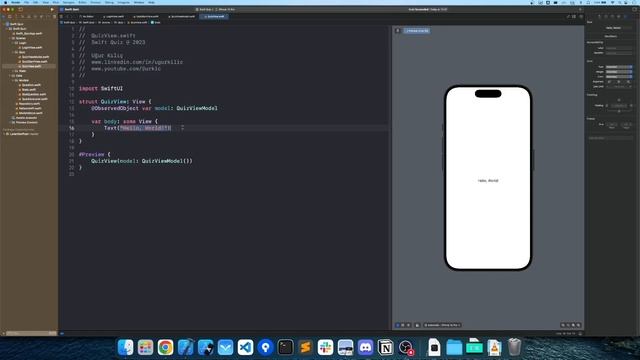640x360 pixels.
Task: Collapse the Login group in the navigator
Action: coord(13,43)
